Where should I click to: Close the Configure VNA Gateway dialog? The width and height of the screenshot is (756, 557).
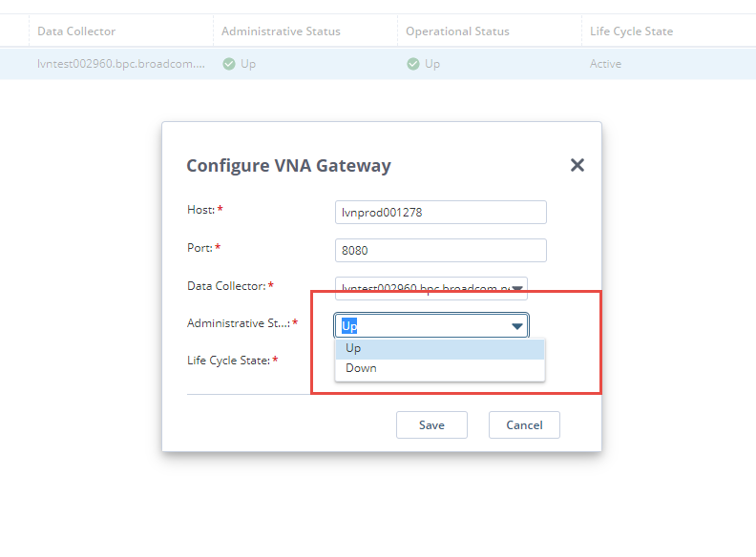coord(577,165)
